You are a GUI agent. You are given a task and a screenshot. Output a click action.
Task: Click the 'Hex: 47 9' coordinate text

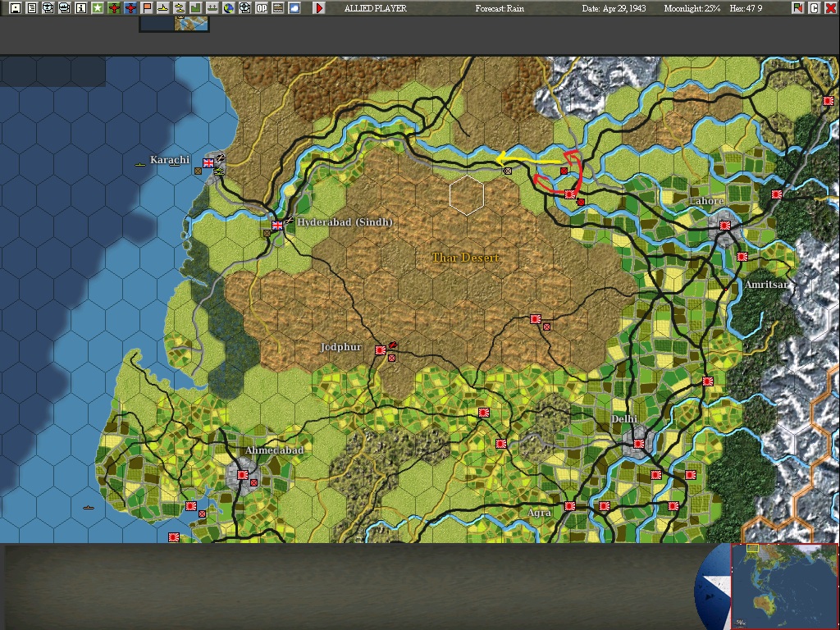746,8
